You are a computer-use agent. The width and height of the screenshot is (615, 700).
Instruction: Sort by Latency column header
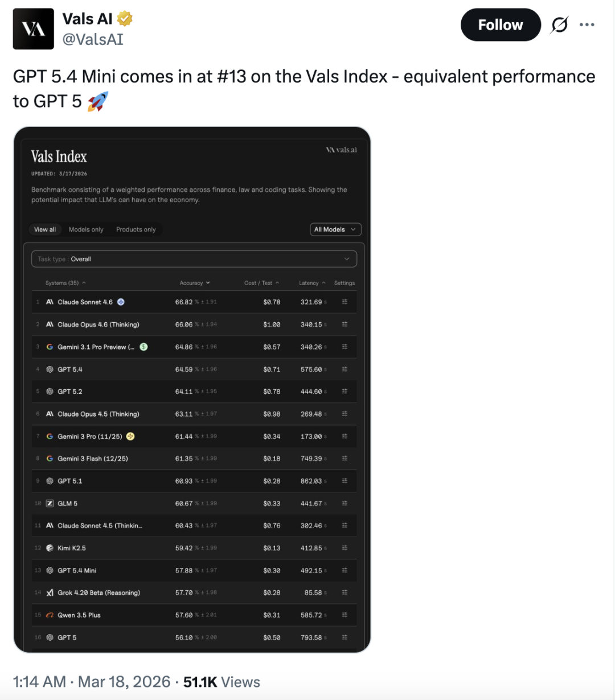point(312,283)
